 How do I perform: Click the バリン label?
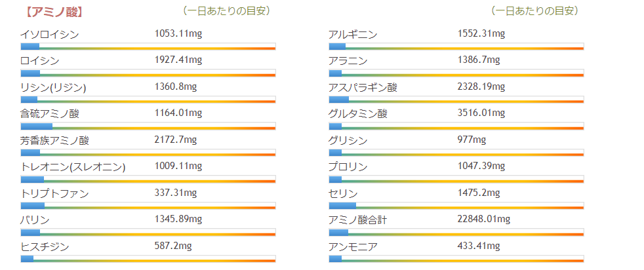pos(35,220)
